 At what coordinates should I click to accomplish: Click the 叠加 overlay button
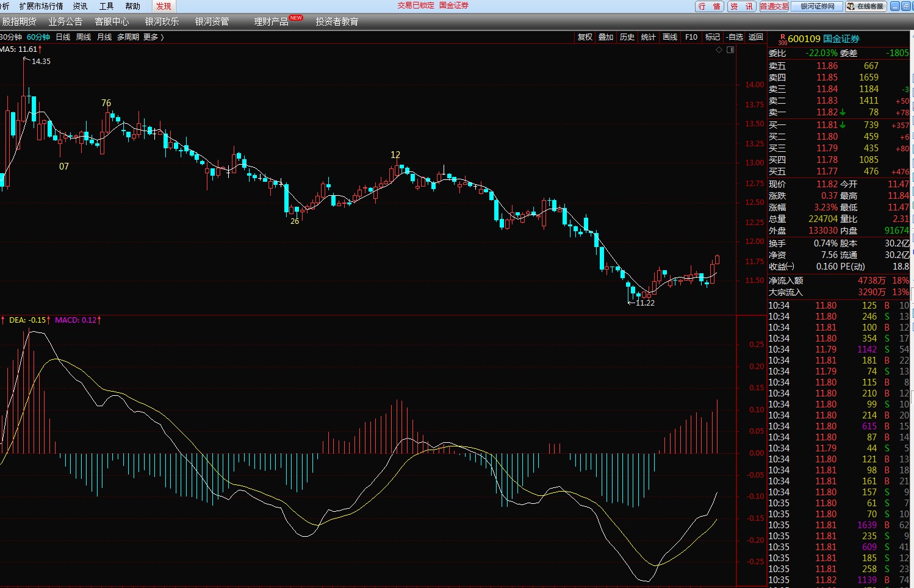(606, 37)
